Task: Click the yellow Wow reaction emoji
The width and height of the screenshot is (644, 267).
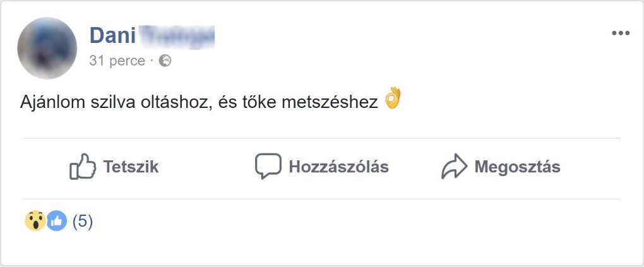Action: (x=34, y=221)
